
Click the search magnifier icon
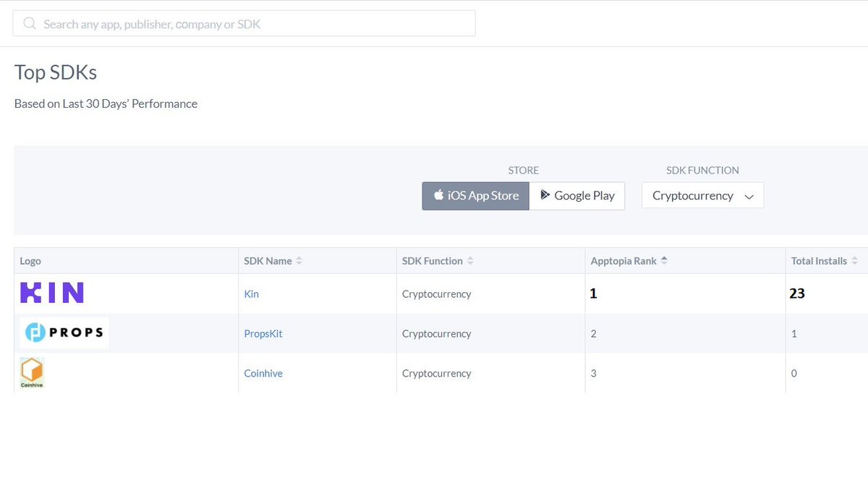[30, 24]
